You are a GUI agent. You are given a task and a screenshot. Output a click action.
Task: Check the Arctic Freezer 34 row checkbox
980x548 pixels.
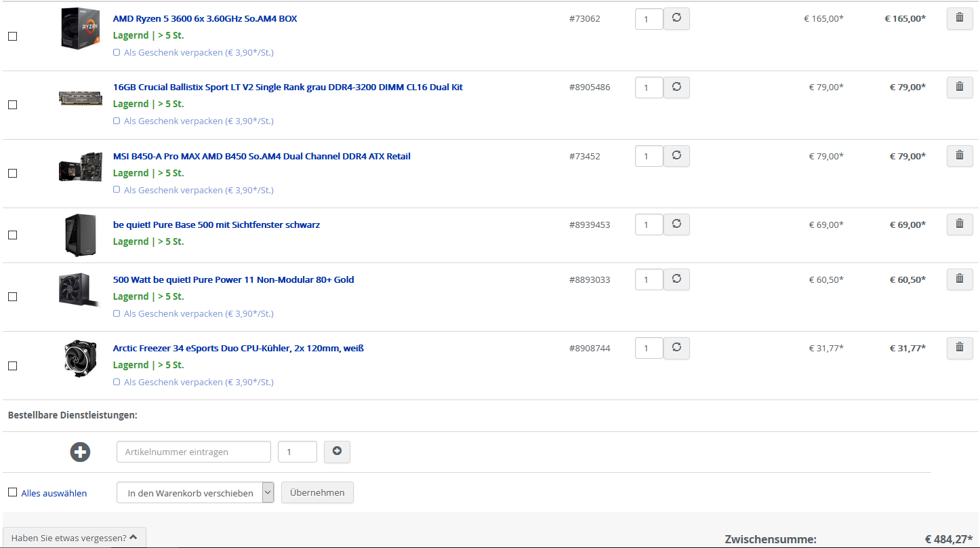click(x=12, y=366)
